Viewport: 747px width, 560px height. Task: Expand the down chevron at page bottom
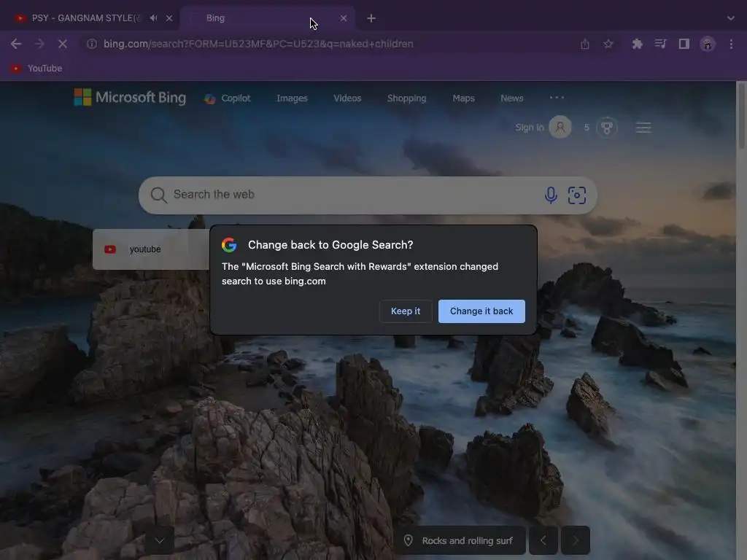coord(160,540)
